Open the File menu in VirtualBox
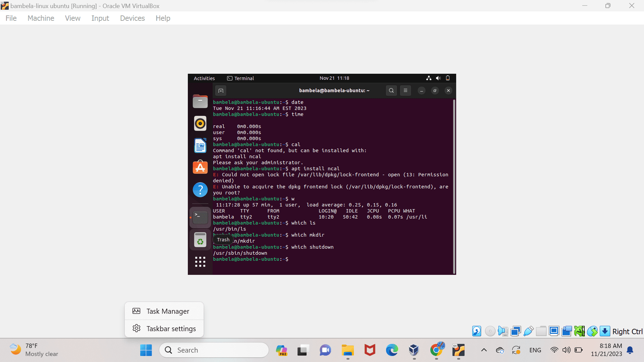Viewport: 644px width, 362px height. click(11, 18)
